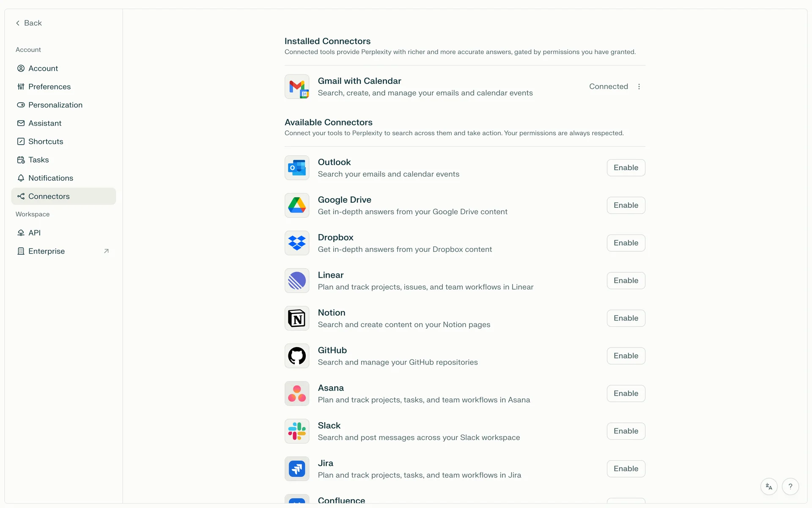Select Notifications in the sidebar
Screen dimensions: 812x508
pos(51,178)
